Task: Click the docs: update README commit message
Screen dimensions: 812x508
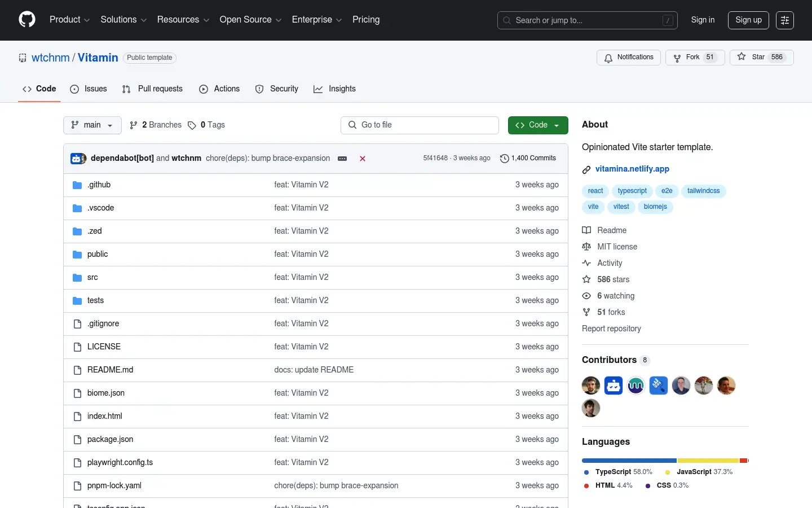Action: click(314, 370)
